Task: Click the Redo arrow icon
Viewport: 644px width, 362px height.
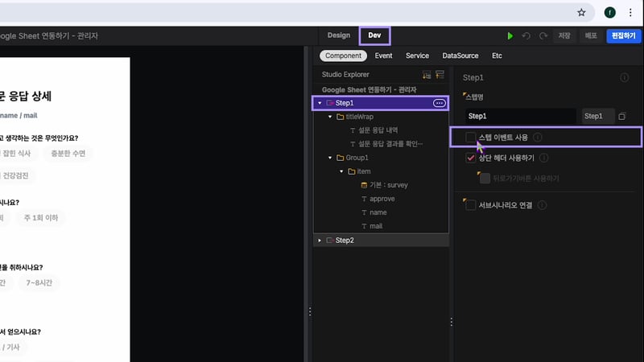Action: click(543, 35)
